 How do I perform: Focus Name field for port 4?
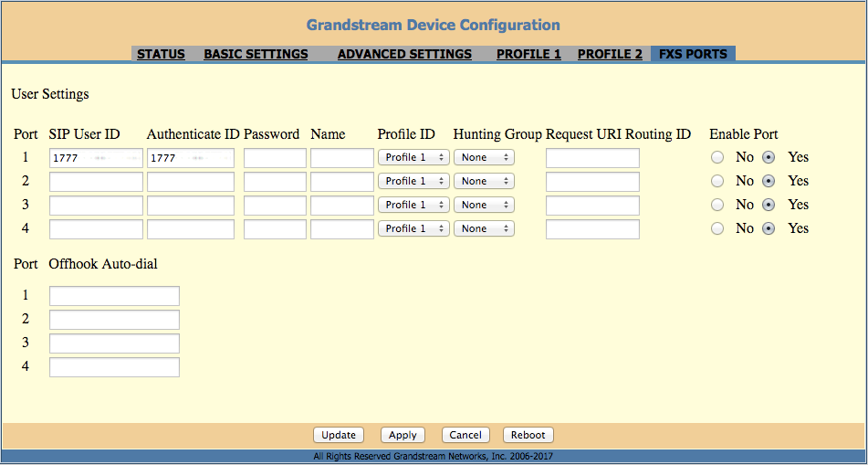[342, 229]
